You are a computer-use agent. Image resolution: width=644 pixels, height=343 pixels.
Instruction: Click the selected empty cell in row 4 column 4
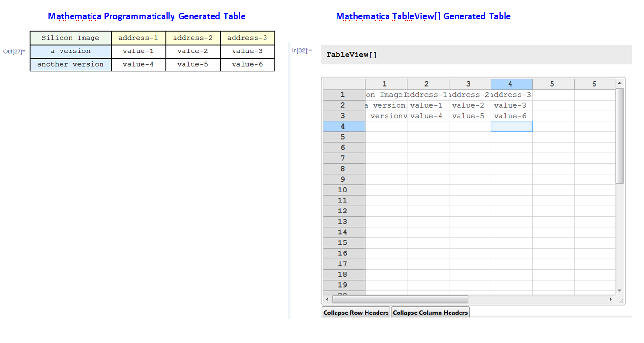511,126
